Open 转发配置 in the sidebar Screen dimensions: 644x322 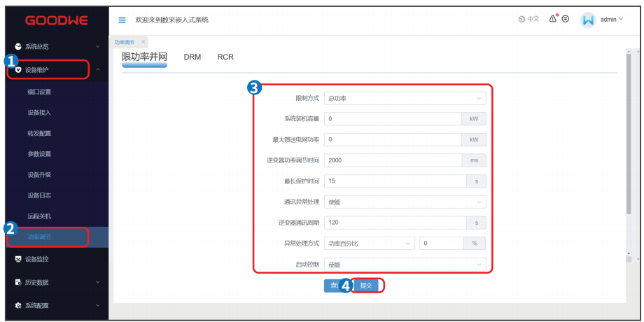click(39, 134)
